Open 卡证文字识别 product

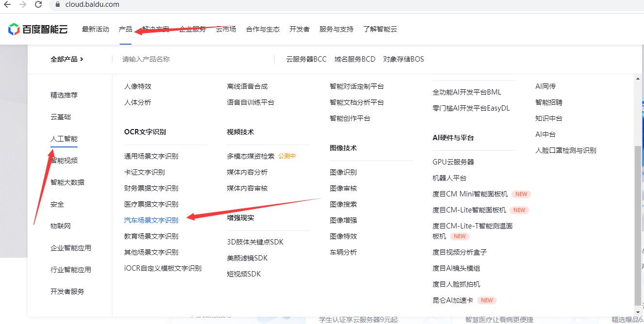[x=145, y=172]
